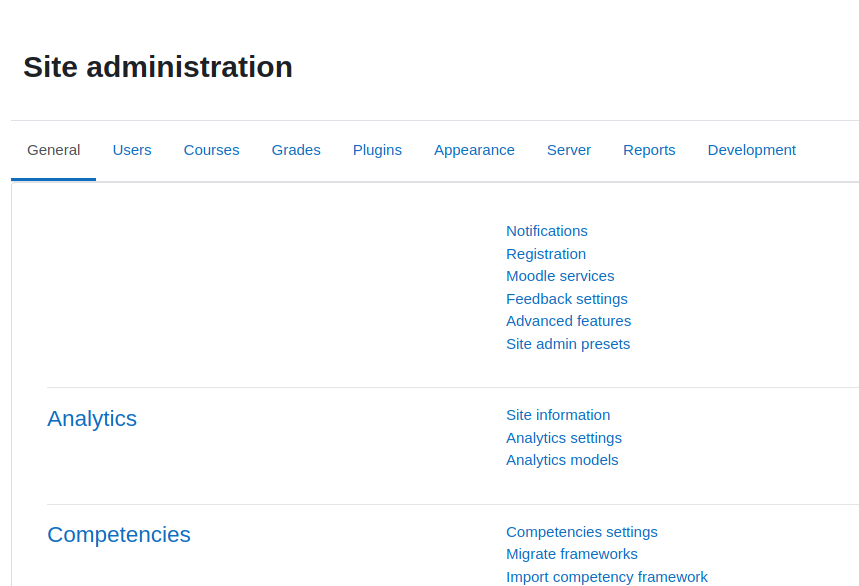The width and height of the screenshot is (859, 586).
Task: Open the Reports tab
Action: (649, 150)
